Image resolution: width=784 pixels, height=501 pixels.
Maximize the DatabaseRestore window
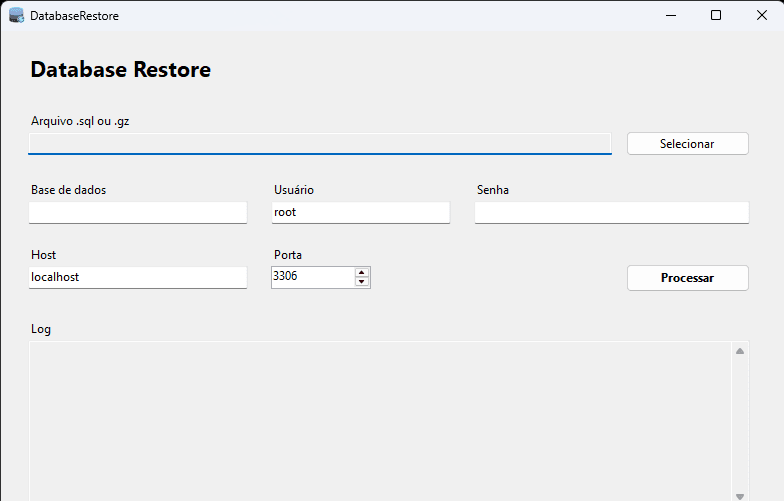[x=716, y=16]
